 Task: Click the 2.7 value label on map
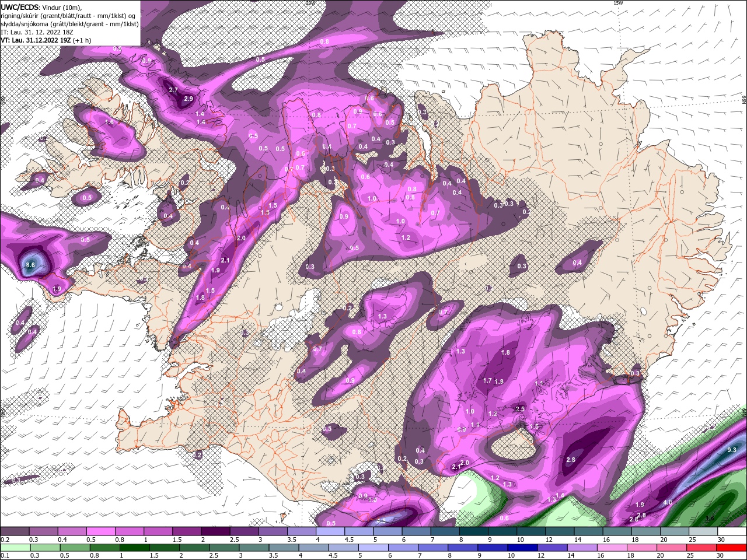173,90
